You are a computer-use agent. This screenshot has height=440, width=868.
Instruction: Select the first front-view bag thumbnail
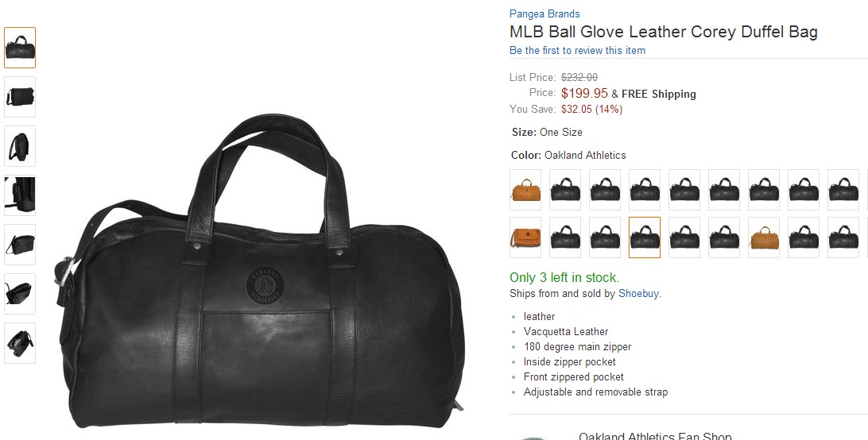20,48
